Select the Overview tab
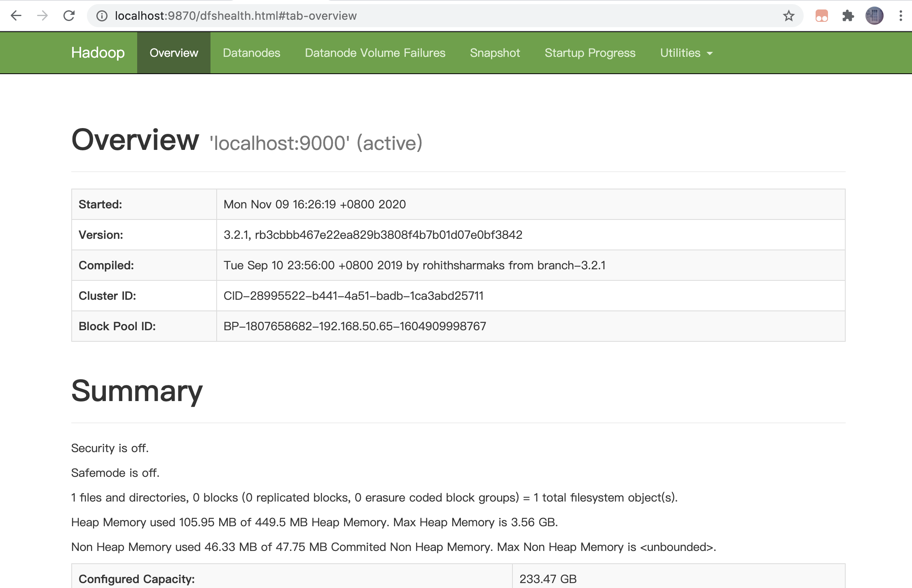Viewport: 912px width, 588px height. pyautogui.click(x=174, y=53)
